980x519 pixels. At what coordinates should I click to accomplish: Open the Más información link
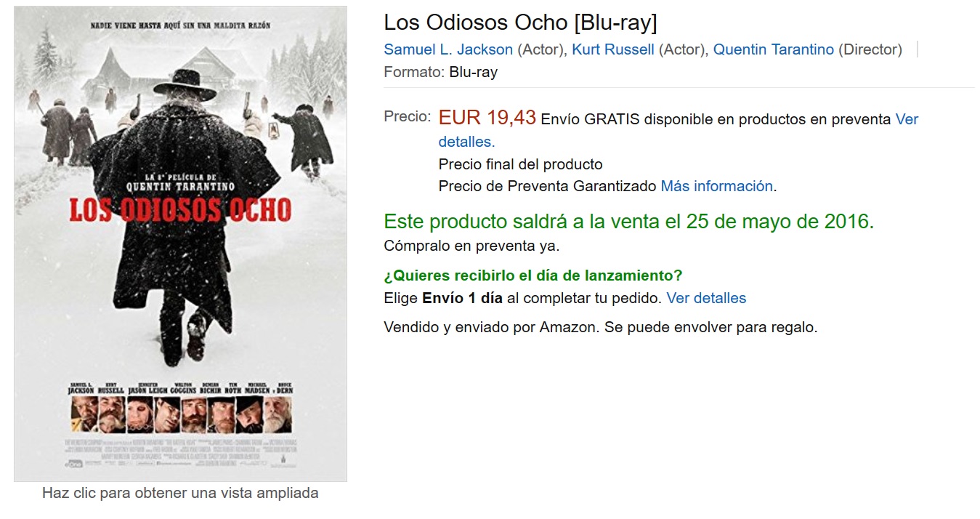pyautogui.click(x=716, y=186)
